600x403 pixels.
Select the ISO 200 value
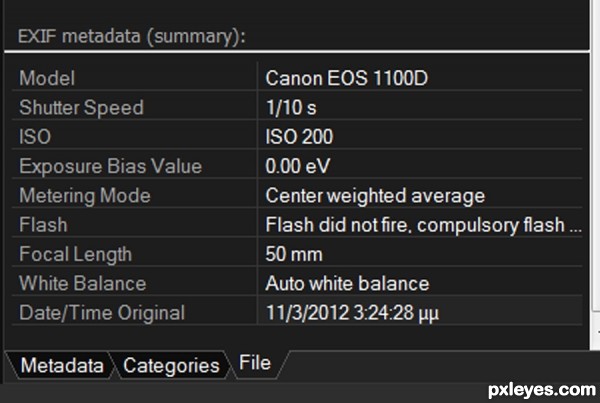click(299, 136)
